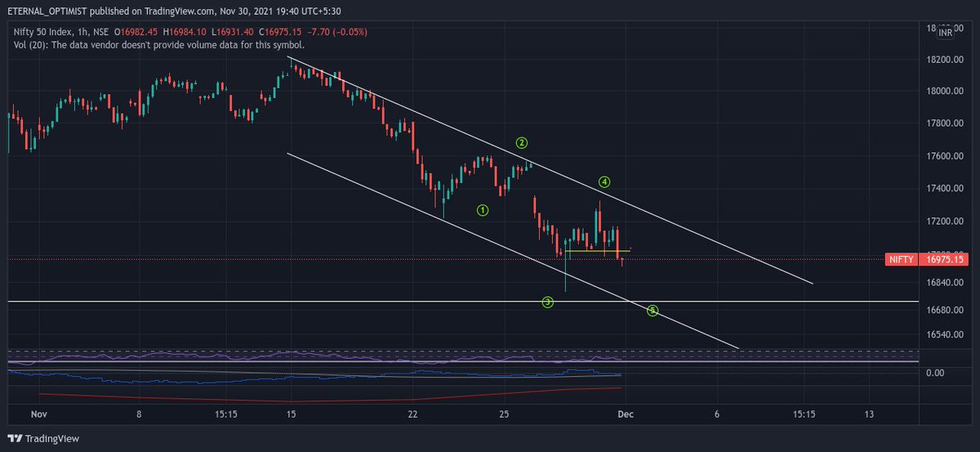The image size is (980, 452).
Task: Click the 22 date axis label
Action: pyautogui.click(x=413, y=414)
